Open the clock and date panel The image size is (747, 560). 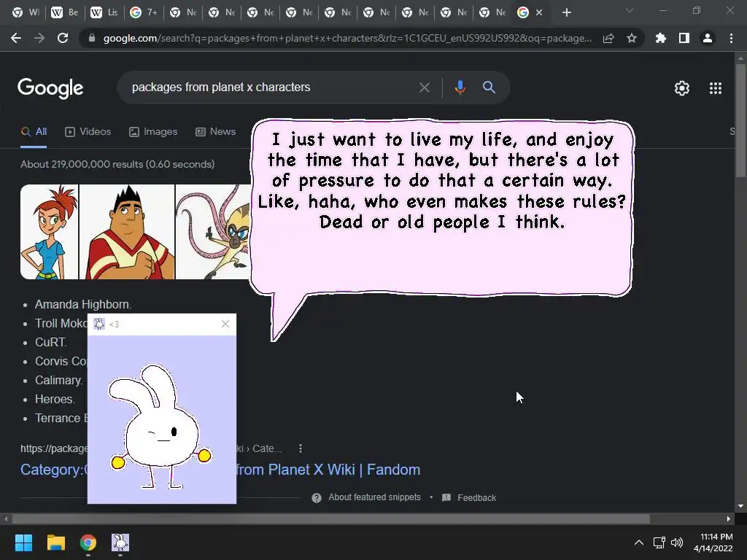[713, 542]
